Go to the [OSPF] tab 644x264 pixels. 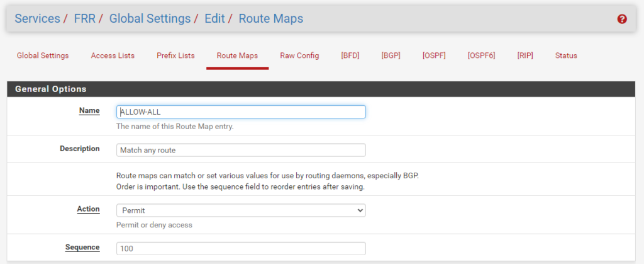coord(434,55)
